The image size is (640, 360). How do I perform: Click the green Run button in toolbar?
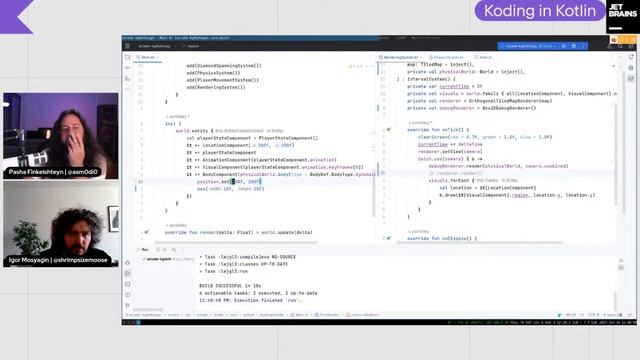[x=564, y=46]
